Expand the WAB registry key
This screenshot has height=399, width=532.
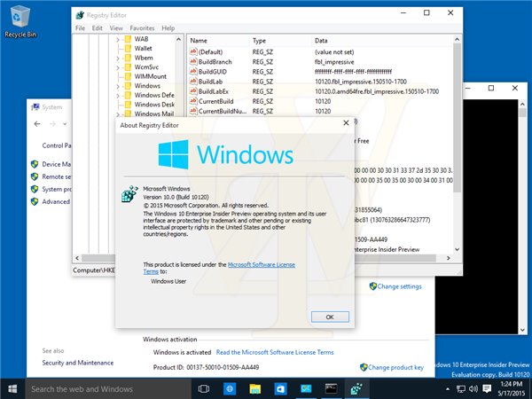[x=118, y=40]
